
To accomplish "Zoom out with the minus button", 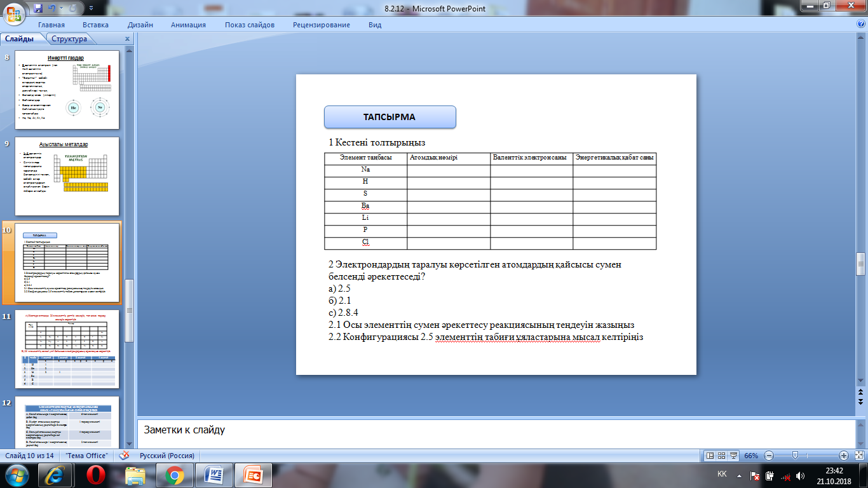I will coord(769,456).
